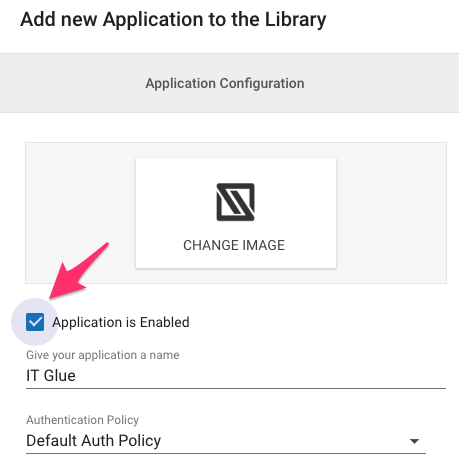Disable the Application is Enabled checkbox
The height and width of the screenshot is (469, 459).
(x=35, y=322)
